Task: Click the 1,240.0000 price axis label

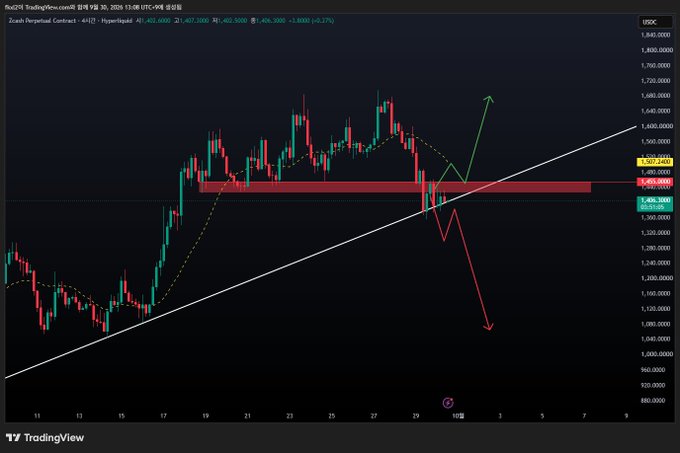Action: click(x=655, y=263)
